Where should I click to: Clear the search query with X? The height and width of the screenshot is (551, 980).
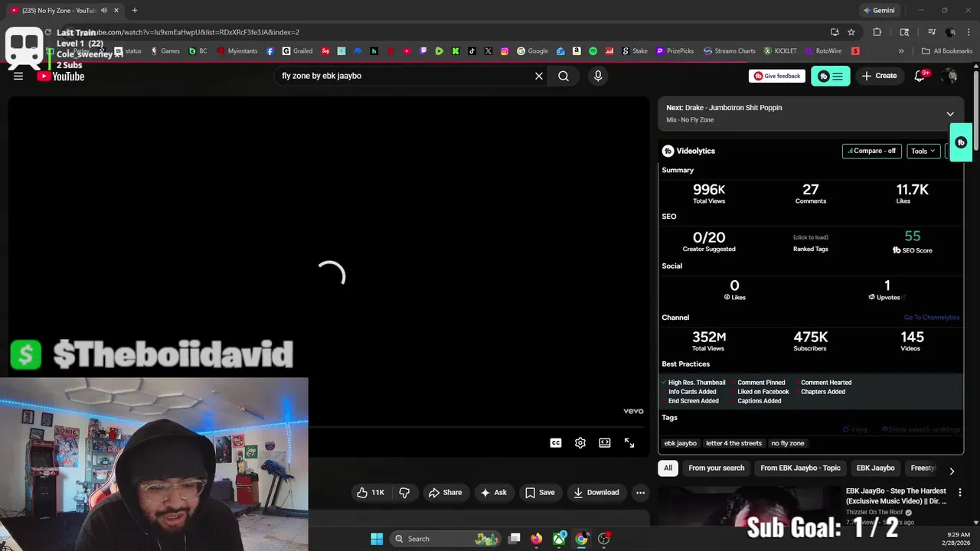(x=539, y=76)
